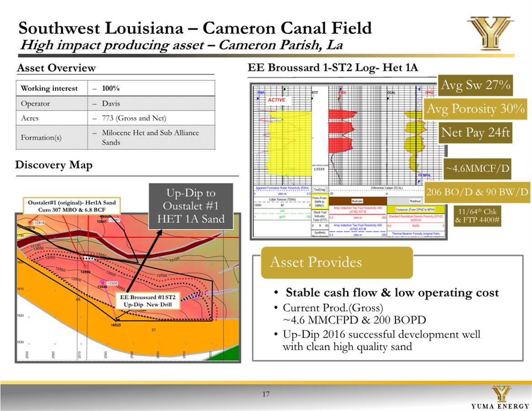Click the discovery map image

coord(128,288)
